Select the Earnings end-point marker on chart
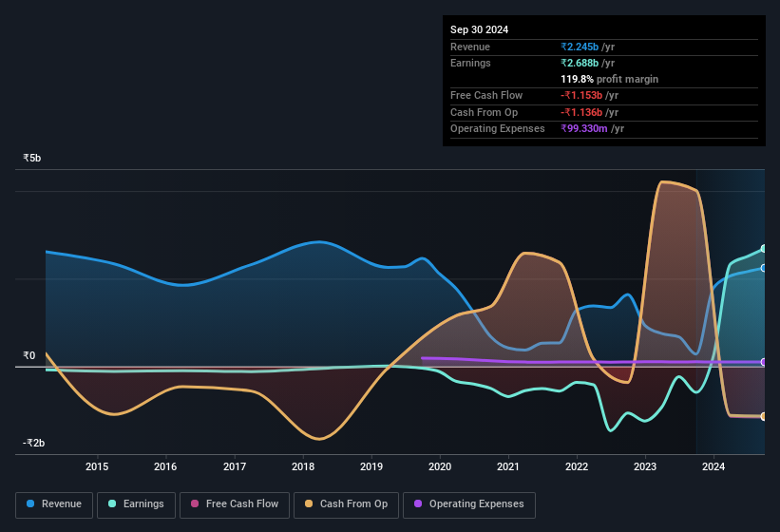 click(764, 249)
